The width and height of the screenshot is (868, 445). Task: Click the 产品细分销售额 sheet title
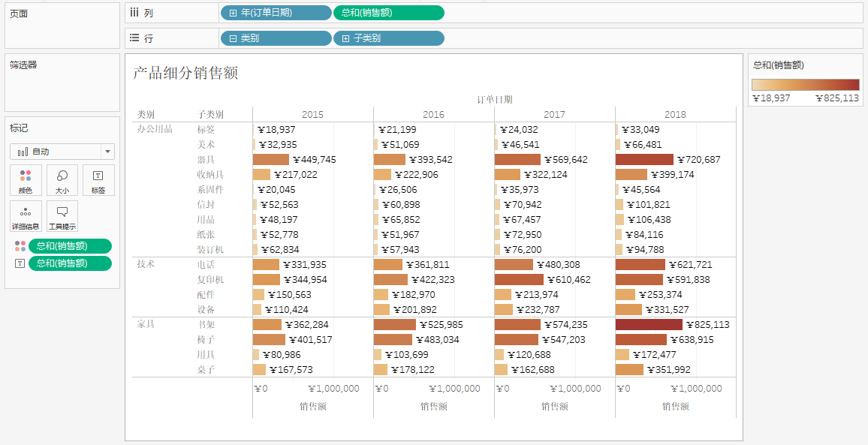pos(185,73)
